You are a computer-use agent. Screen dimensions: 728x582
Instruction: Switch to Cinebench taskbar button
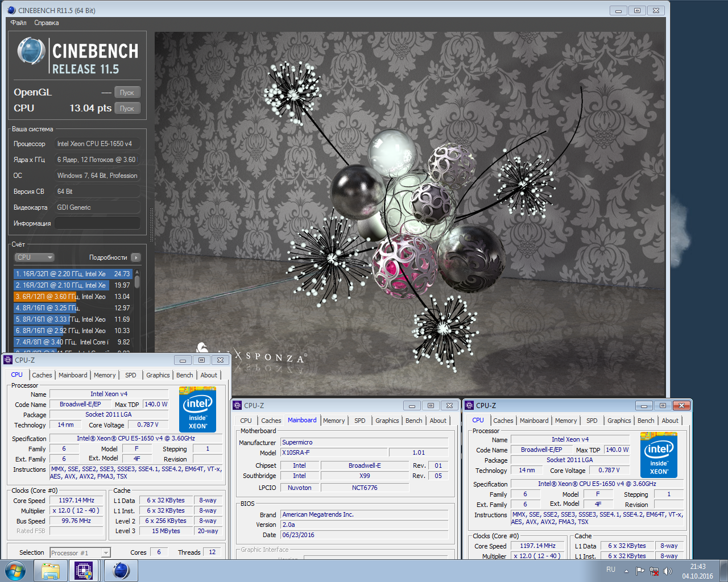point(120,571)
